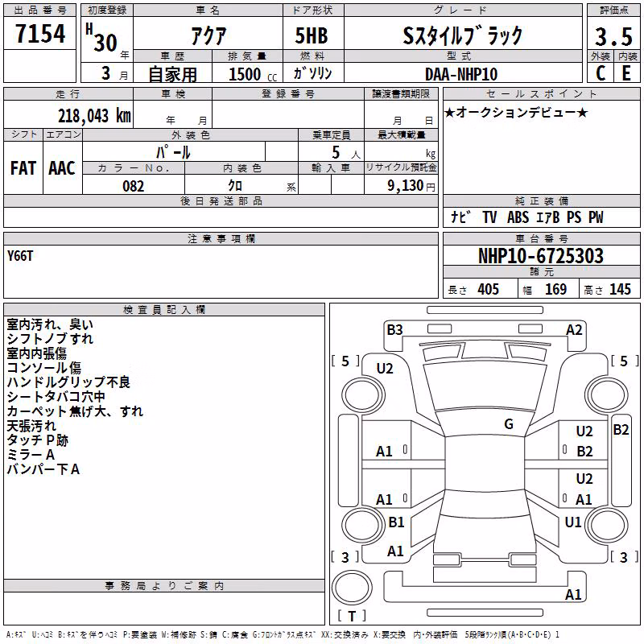
Task: Select A2 damage mark on diagram
Action: click(x=574, y=330)
